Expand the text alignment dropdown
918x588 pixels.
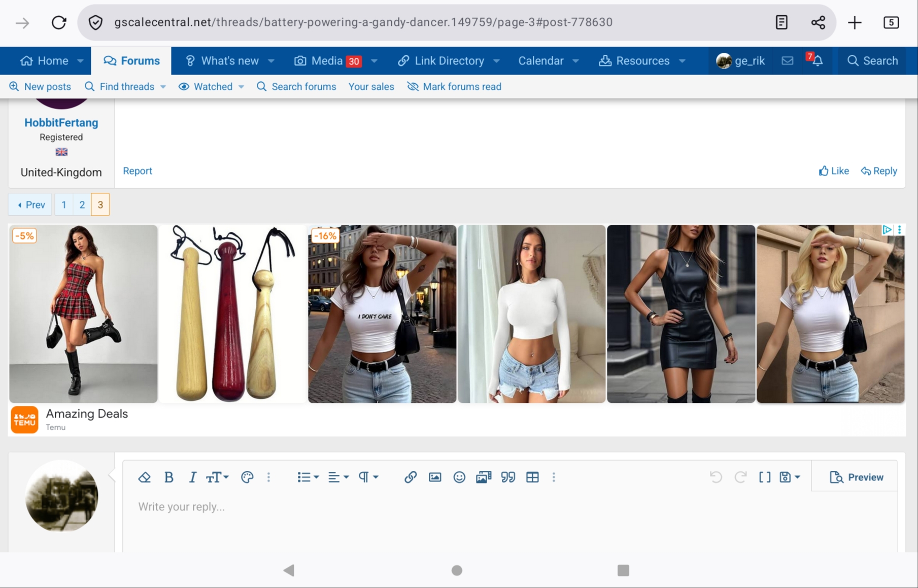pos(338,477)
